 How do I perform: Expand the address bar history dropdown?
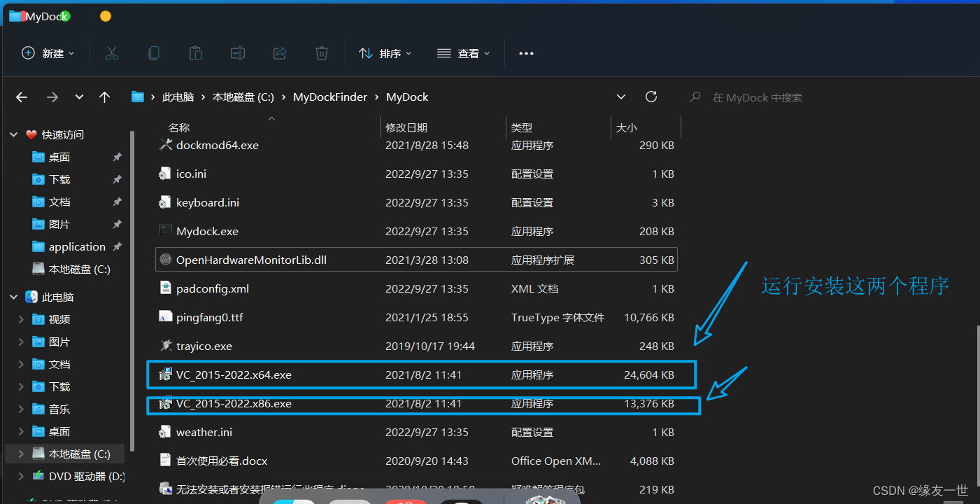[x=621, y=97]
